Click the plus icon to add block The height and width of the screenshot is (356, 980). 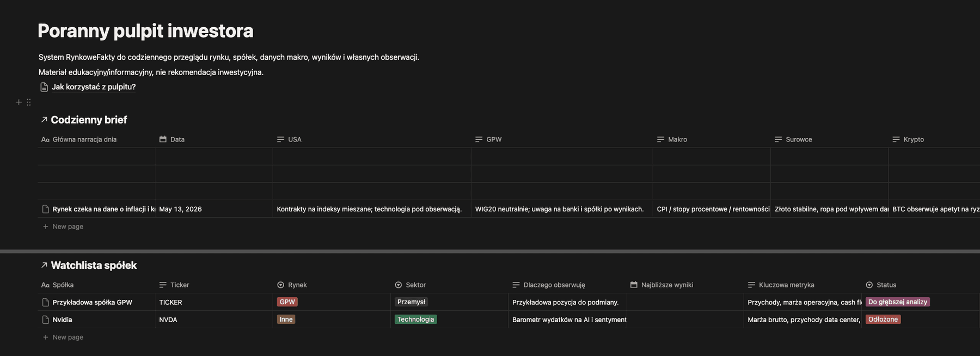pyautogui.click(x=19, y=102)
